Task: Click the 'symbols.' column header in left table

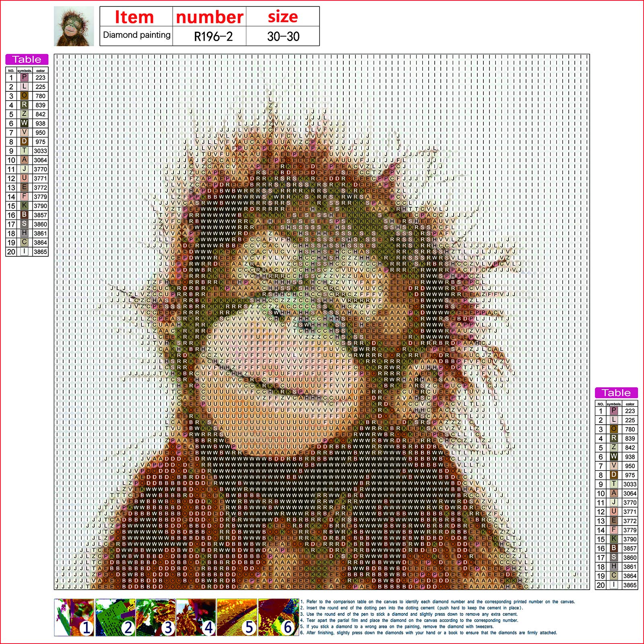Action: pos(25,70)
